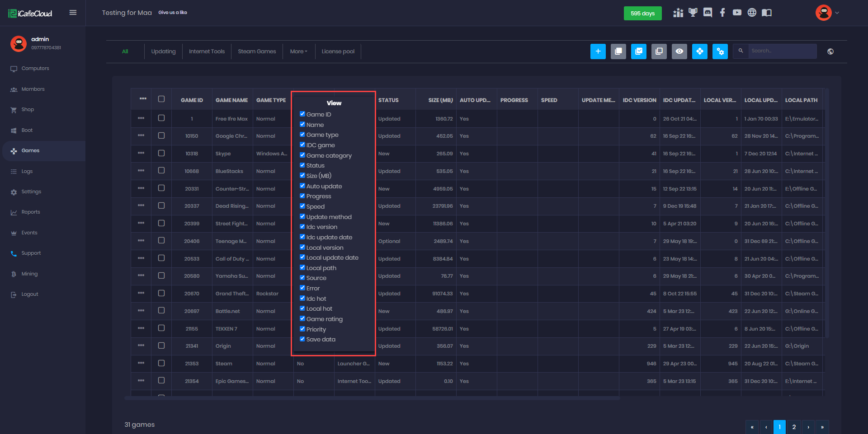Open Reports in the sidebar
Viewport: 868px width, 434px height.
pyautogui.click(x=31, y=212)
